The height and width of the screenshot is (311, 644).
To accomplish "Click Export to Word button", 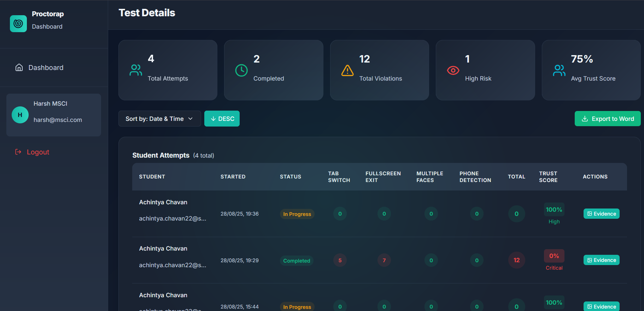I will click(608, 119).
